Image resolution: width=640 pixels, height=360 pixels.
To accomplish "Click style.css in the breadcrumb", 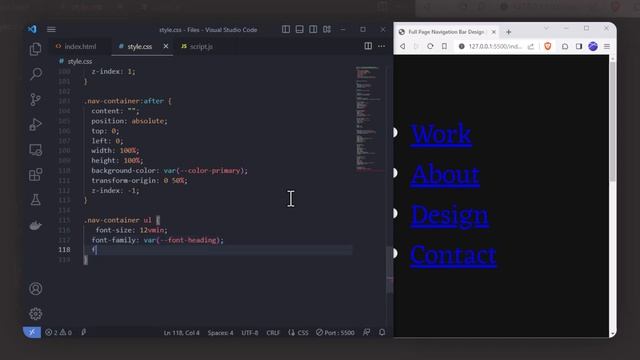I will pyautogui.click(x=80, y=61).
